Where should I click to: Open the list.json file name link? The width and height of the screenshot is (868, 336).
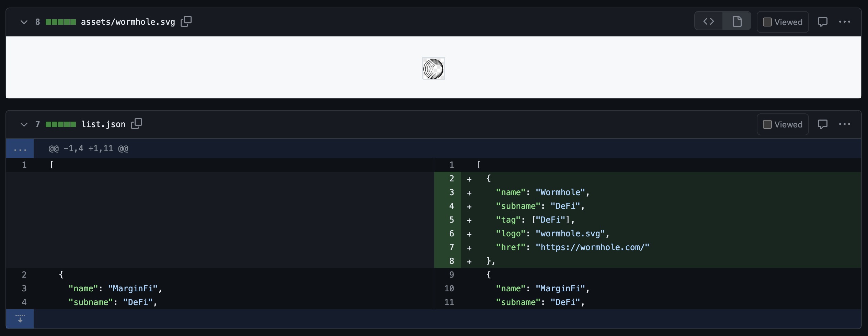tap(103, 124)
